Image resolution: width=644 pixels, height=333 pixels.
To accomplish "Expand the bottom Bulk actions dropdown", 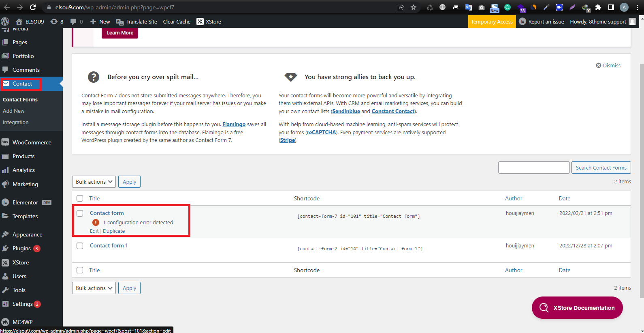I will [x=94, y=288].
